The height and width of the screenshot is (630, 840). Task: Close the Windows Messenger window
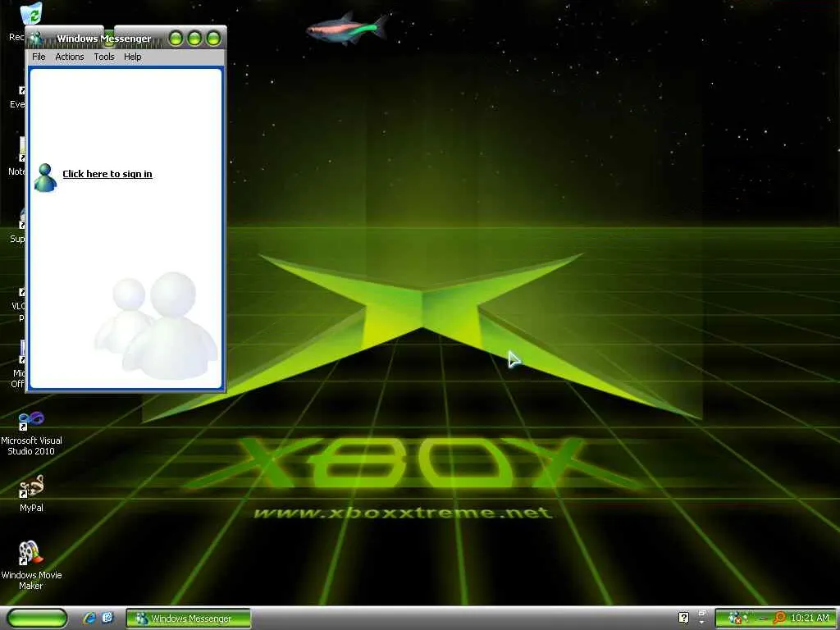point(213,39)
